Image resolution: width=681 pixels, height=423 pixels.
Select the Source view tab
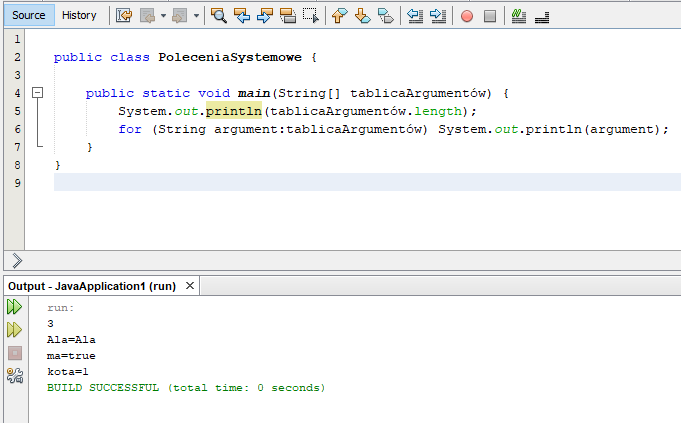pyautogui.click(x=28, y=15)
